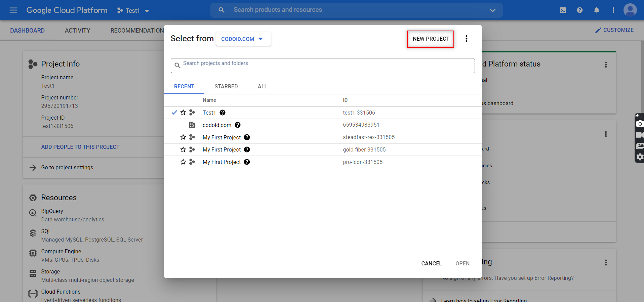Switch to the Dashboard tab
This screenshot has width=644, height=302.
[x=27, y=31]
